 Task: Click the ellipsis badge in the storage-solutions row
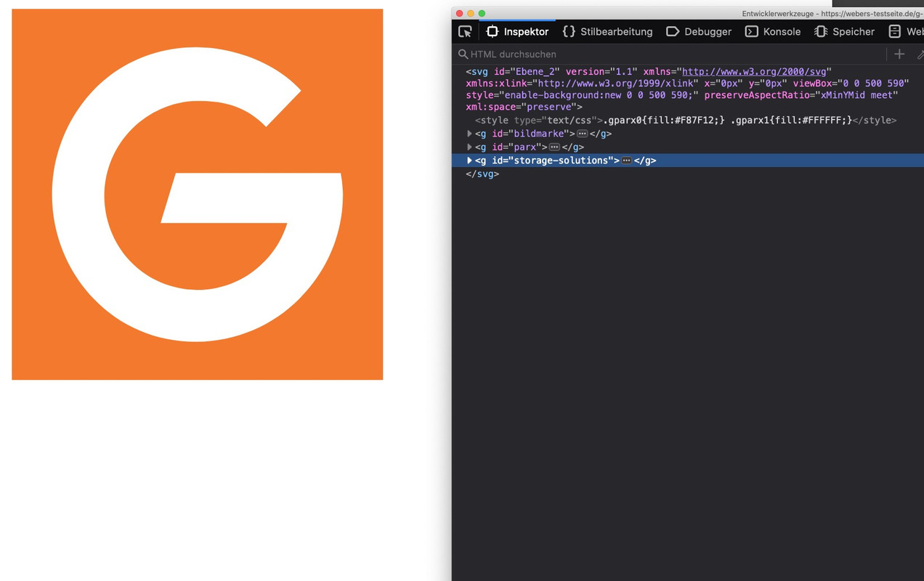pyautogui.click(x=626, y=161)
